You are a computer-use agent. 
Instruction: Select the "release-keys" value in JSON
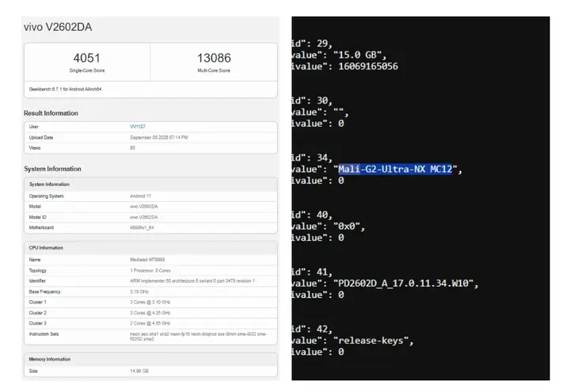(x=370, y=341)
